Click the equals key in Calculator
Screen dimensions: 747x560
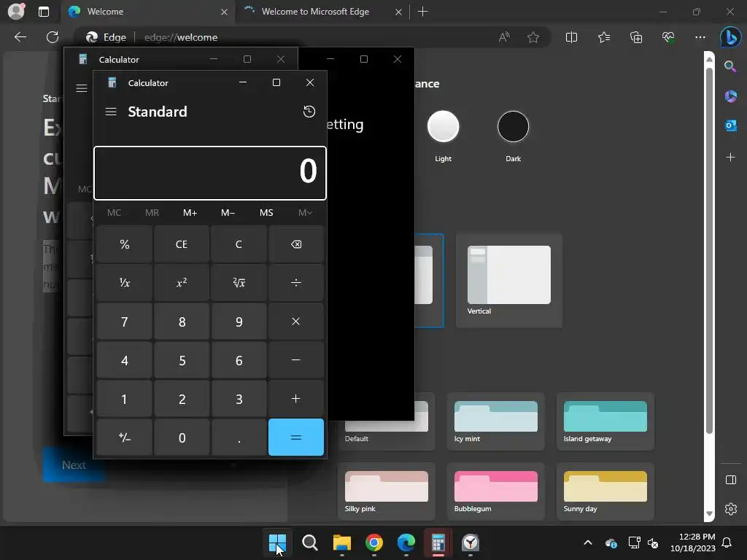tap(296, 437)
